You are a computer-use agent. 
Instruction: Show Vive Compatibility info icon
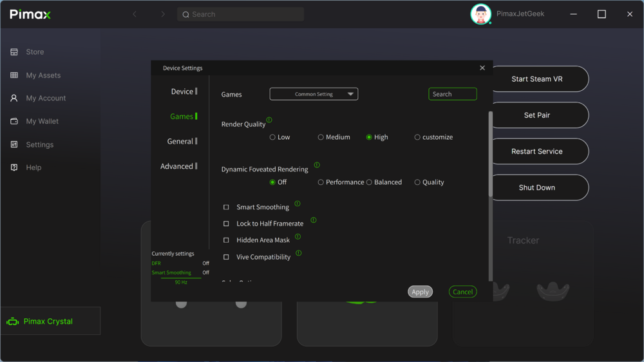click(299, 253)
